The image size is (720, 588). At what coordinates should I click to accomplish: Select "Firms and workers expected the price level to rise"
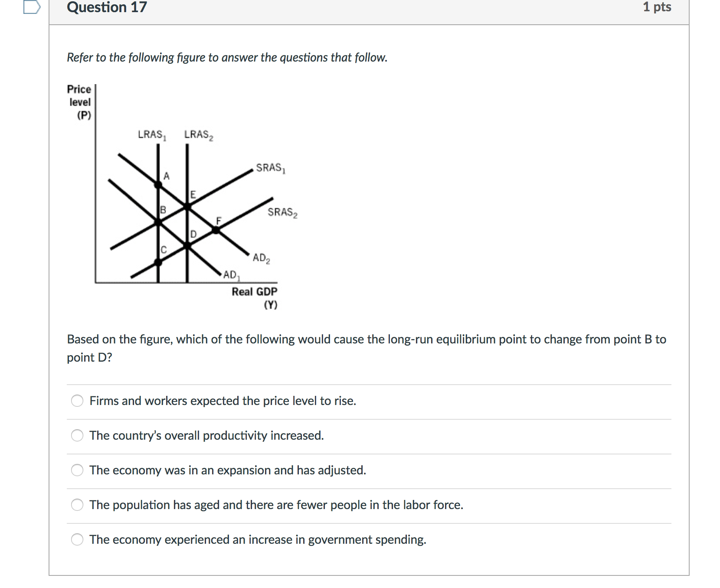77,401
